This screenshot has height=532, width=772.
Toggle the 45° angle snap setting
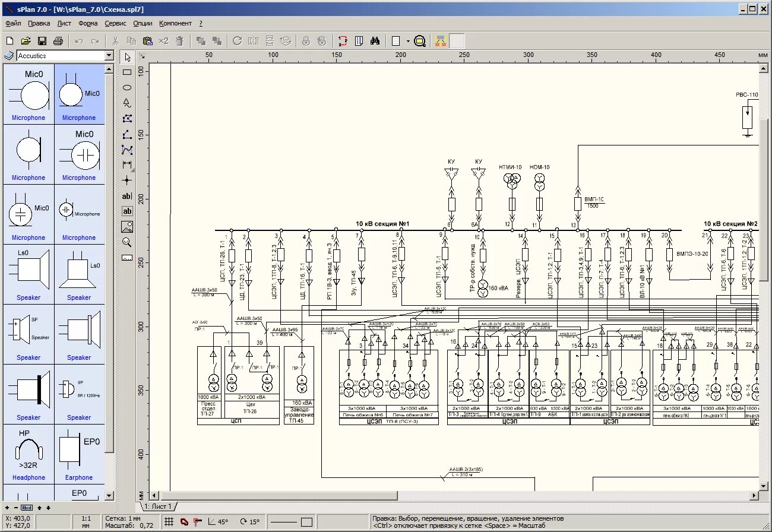click(x=218, y=522)
